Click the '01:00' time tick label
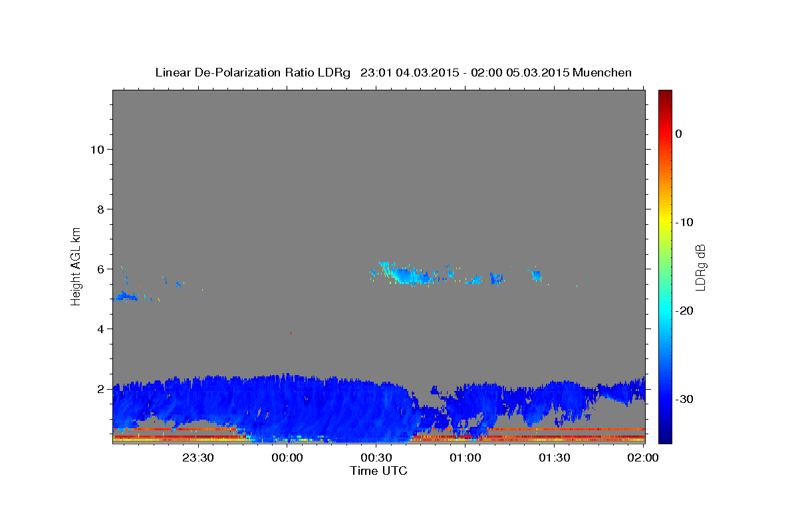This screenshot has height=532, width=798. coord(465,458)
